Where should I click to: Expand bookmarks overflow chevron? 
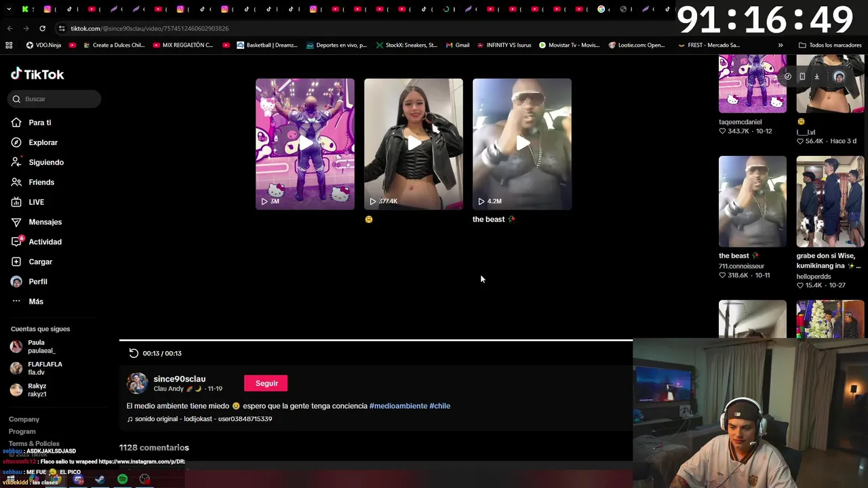(781, 45)
